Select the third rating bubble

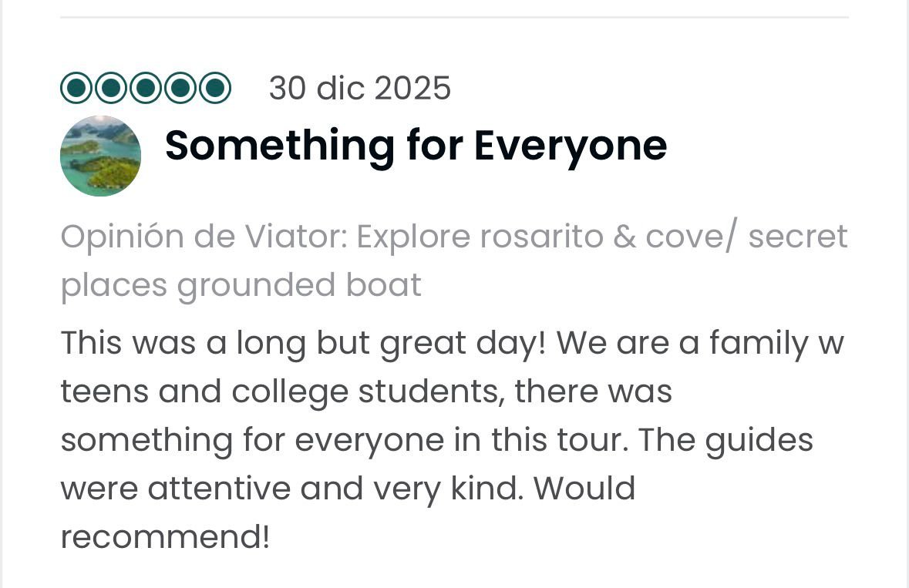[146, 88]
